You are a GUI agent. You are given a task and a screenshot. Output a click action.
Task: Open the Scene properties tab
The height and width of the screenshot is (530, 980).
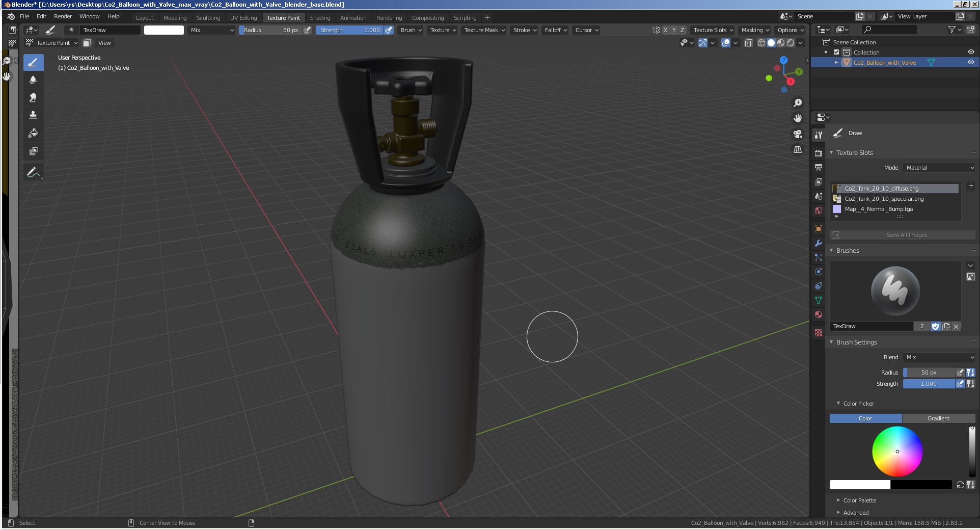click(x=819, y=196)
